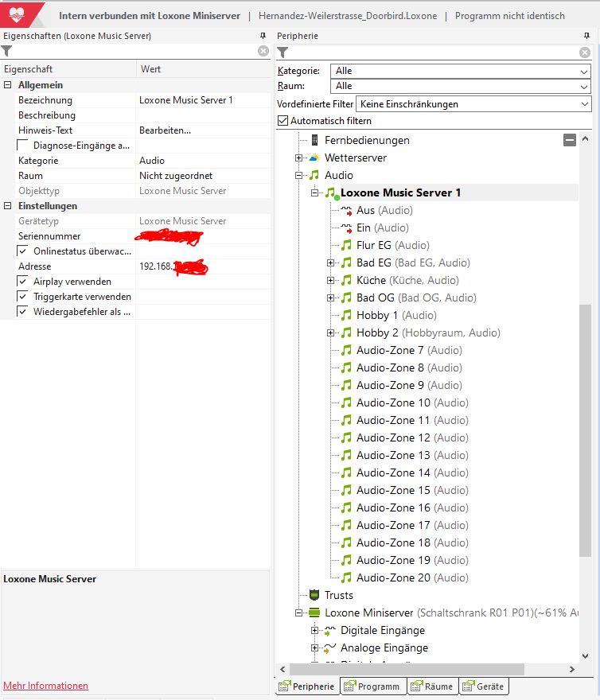Screen dimensions: 600x700
Task: Collapse the Einstellungen property group
Action: (x=8, y=206)
